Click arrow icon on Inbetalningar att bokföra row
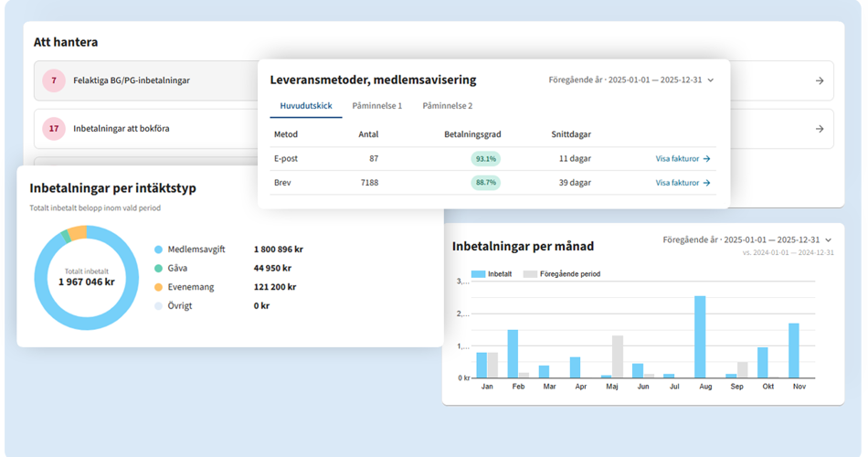The height and width of the screenshot is (457, 868). click(x=820, y=129)
